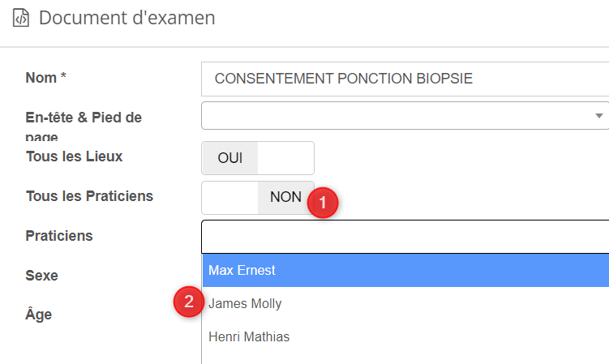Screen dimensions: 609x364
Task: Click the Nom field label
Action: [x=45, y=78]
